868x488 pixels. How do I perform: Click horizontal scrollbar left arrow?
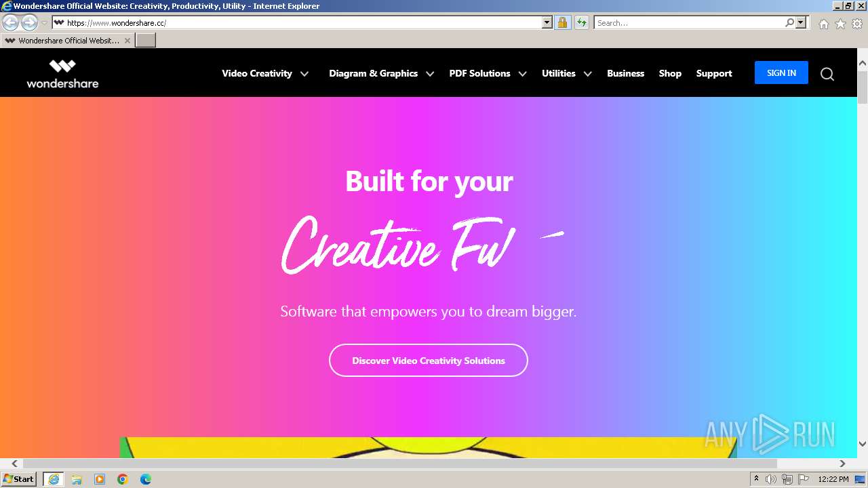[14, 464]
